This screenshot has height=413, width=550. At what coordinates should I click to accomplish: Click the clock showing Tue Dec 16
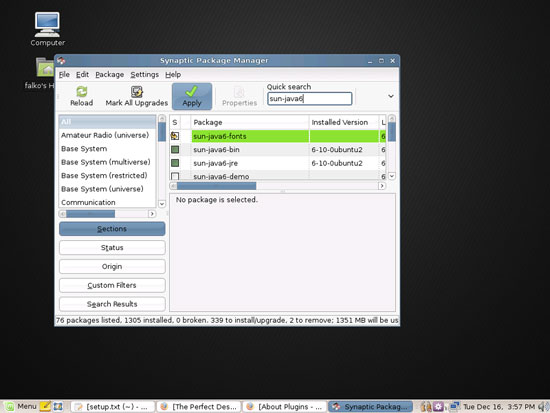pyautogui.click(x=499, y=407)
